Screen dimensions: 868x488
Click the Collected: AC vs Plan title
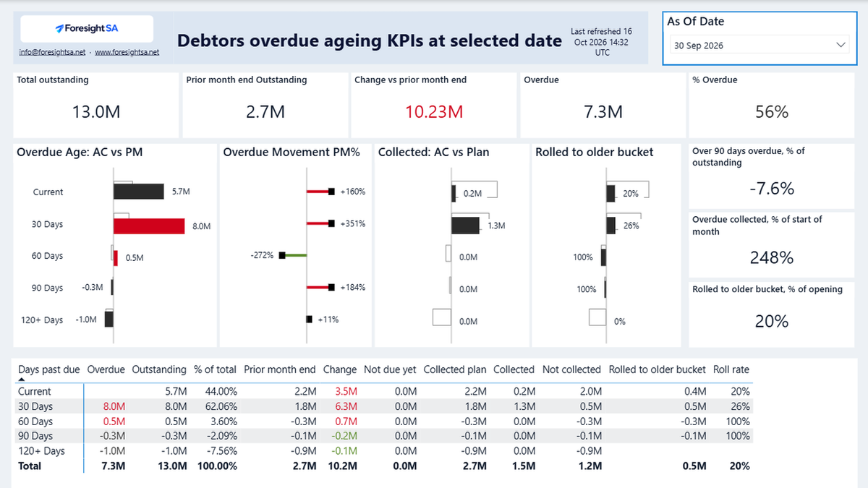coord(433,153)
